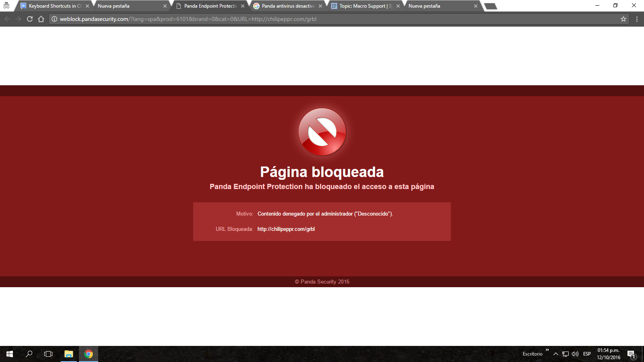Open the Action Center notifications
Viewport: 644px width, 362px height.
[x=631, y=354]
